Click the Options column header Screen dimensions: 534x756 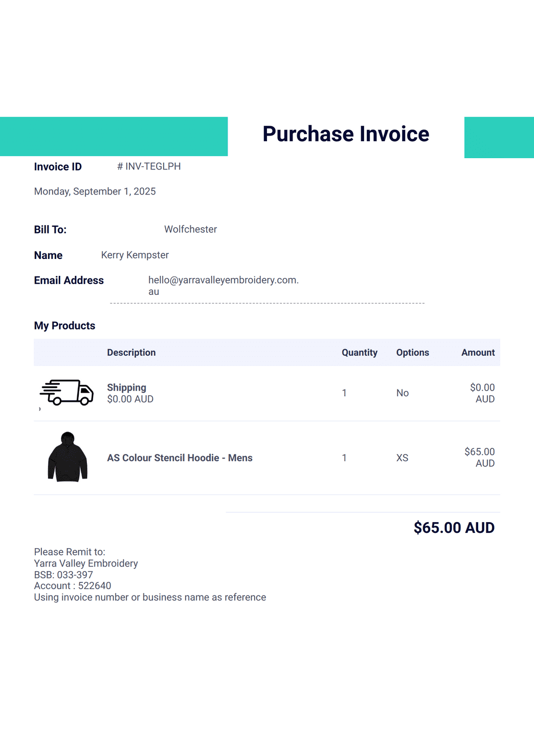point(412,353)
